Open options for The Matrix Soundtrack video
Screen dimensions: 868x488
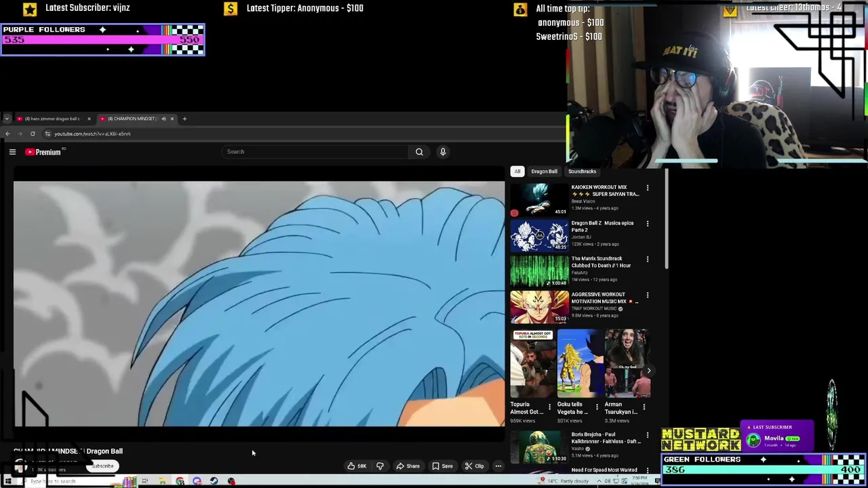tap(648, 260)
